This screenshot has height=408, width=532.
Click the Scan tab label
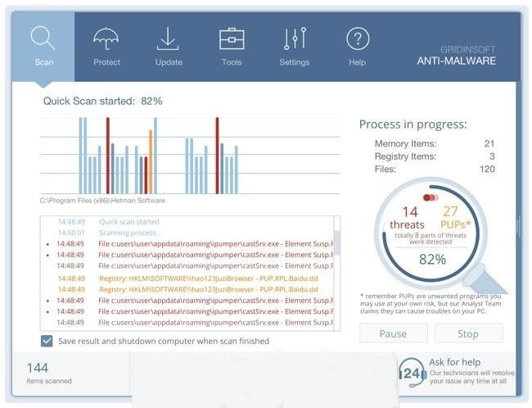tap(44, 62)
